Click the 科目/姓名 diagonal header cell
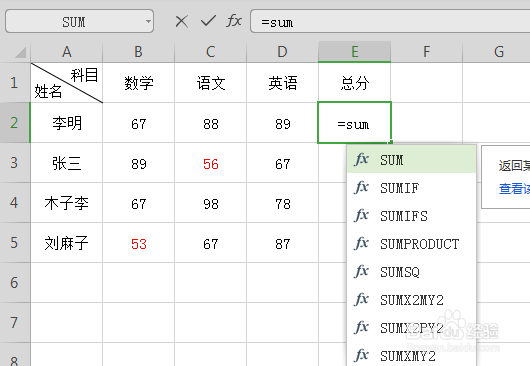Image resolution: width=530 pixels, height=366 pixels. [x=67, y=83]
